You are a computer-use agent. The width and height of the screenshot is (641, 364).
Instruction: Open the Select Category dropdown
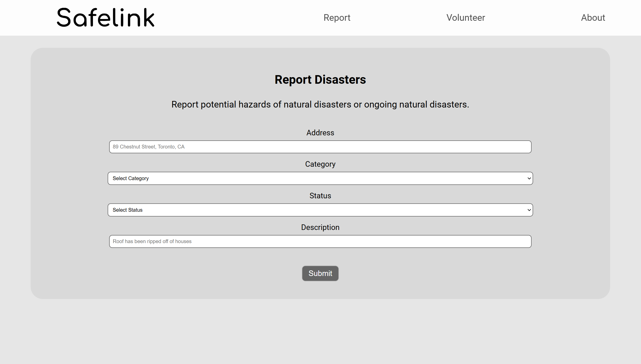click(320, 178)
